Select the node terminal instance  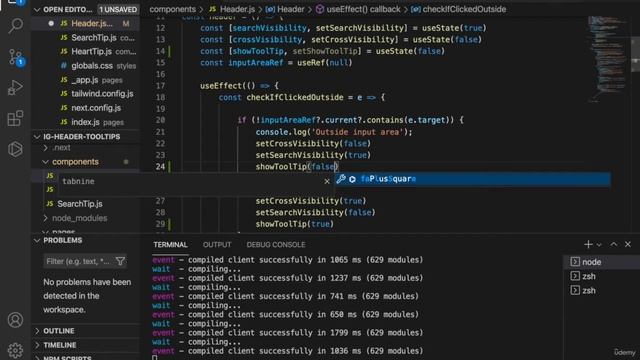pyautogui.click(x=602, y=262)
